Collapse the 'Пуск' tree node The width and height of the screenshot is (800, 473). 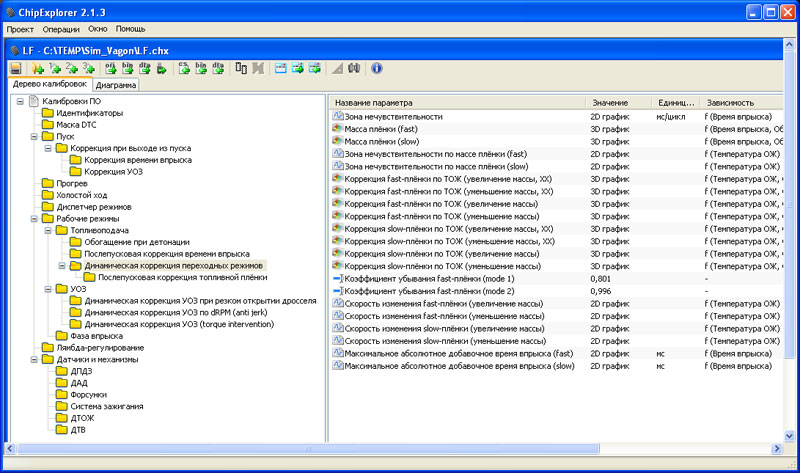pos(34,135)
